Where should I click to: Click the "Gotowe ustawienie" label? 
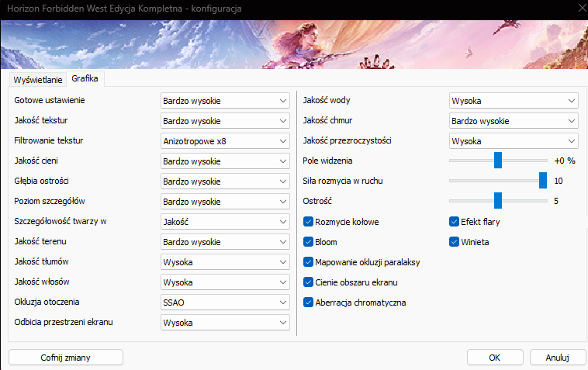pos(50,100)
